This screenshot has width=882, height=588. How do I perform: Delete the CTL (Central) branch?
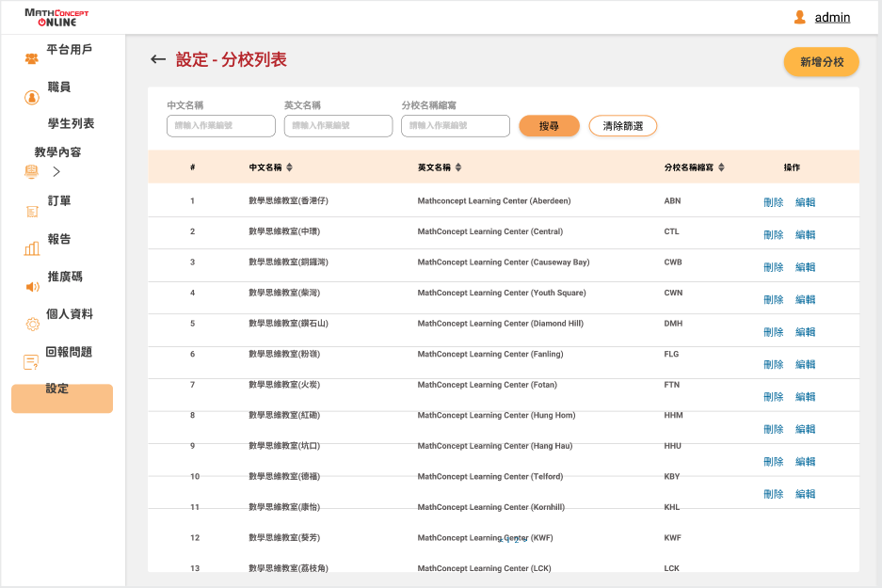[x=774, y=235]
